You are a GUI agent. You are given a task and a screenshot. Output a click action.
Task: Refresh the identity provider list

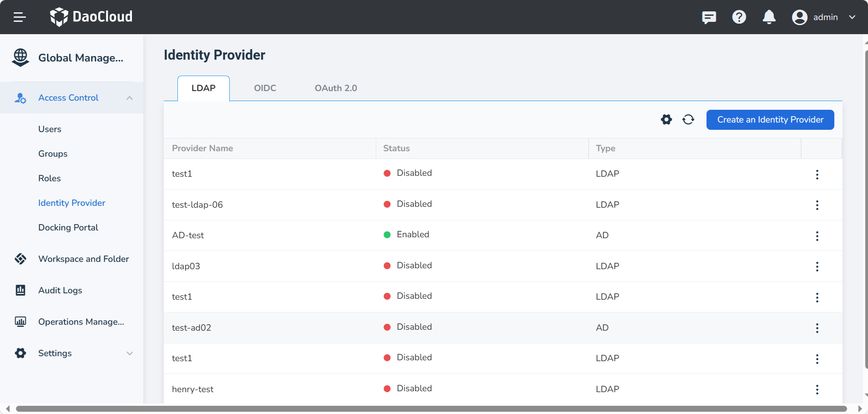coord(688,120)
